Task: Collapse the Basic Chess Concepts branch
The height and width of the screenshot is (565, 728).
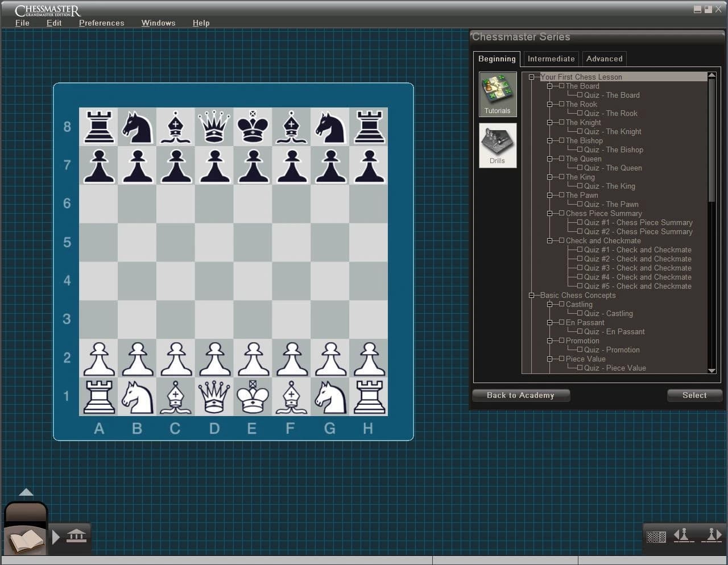Action: click(x=532, y=295)
